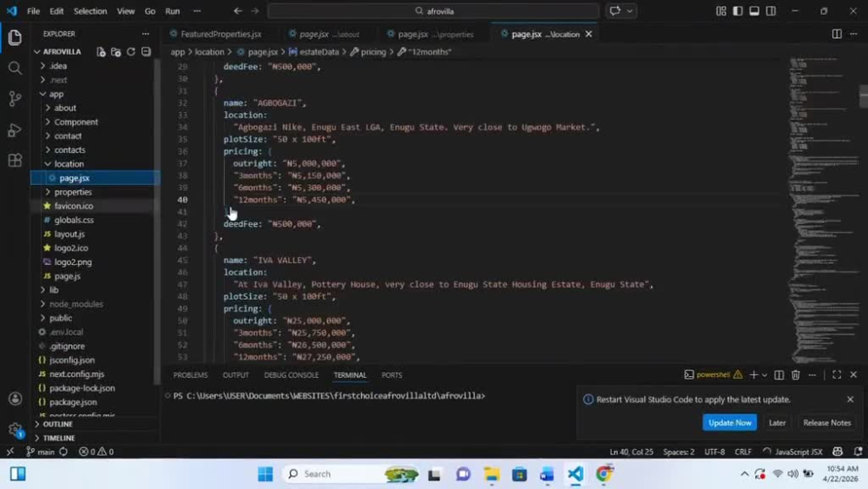
Task: Create a new folder in AFROVILLA
Action: tap(115, 51)
